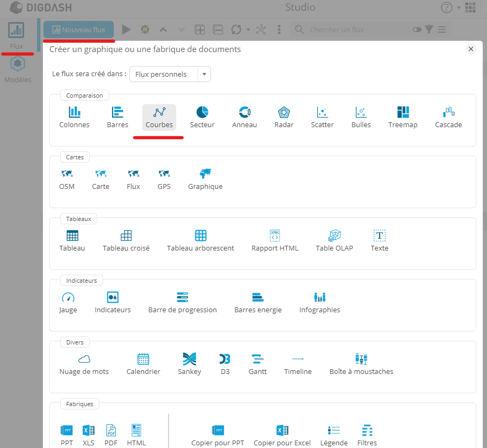Click the Nouveau flux button
This screenshot has height=448, width=487.
coord(78,30)
